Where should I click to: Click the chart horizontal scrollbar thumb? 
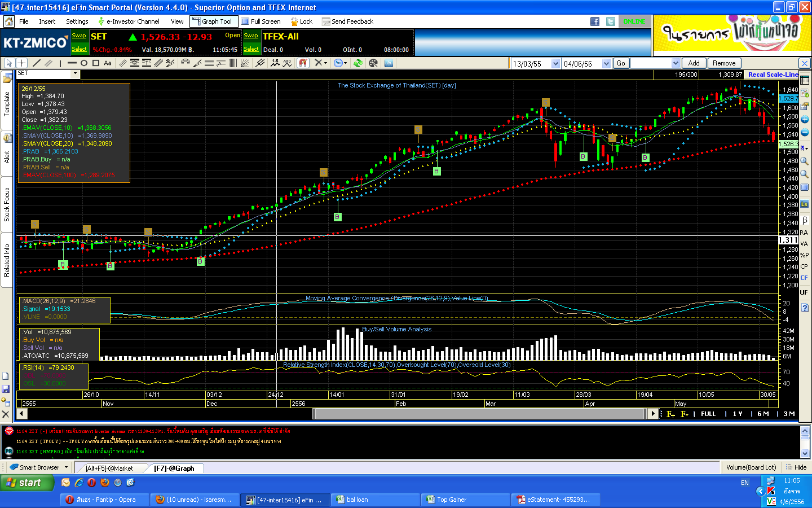(x=479, y=414)
